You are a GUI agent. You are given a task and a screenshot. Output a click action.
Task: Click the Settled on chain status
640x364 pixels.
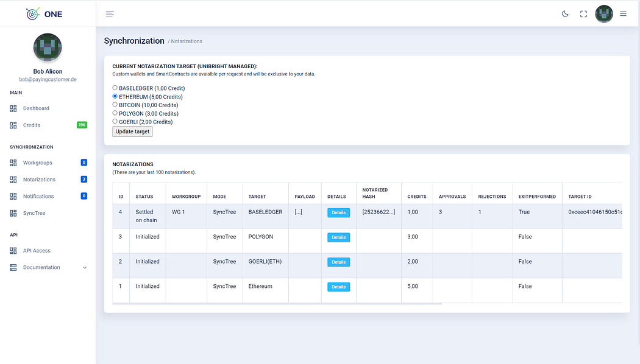pyautogui.click(x=146, y=216)
